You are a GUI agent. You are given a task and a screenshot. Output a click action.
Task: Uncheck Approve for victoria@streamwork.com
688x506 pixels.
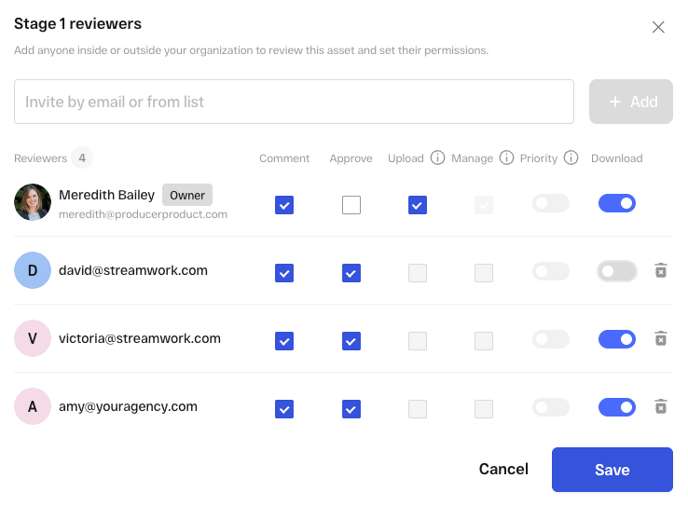click(x=351, y=341)
